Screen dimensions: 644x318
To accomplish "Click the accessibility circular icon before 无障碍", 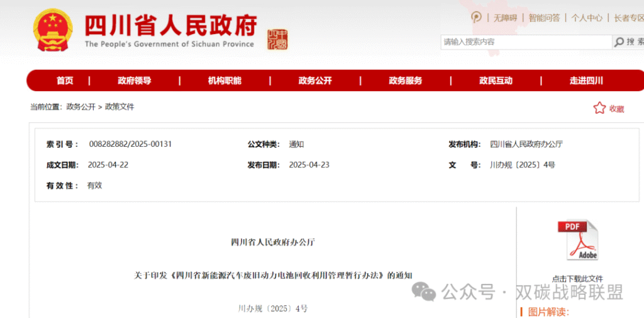I will pyautogui.click(x=476, y=17).
